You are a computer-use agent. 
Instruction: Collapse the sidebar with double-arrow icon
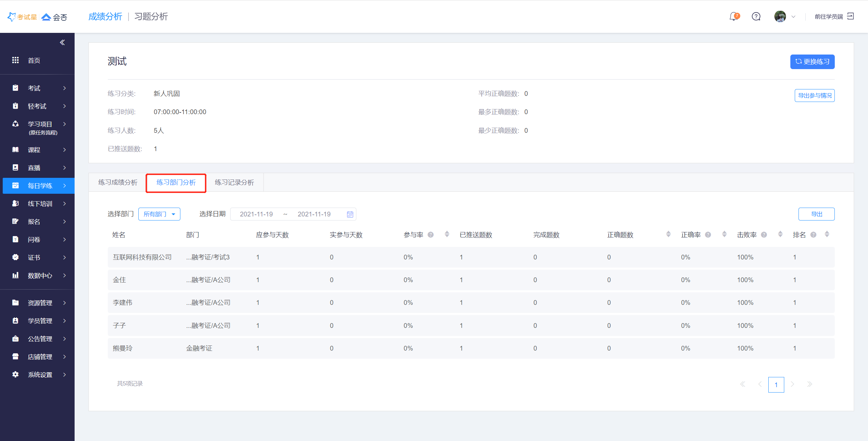pyautogui.click(x=62, y=42)
